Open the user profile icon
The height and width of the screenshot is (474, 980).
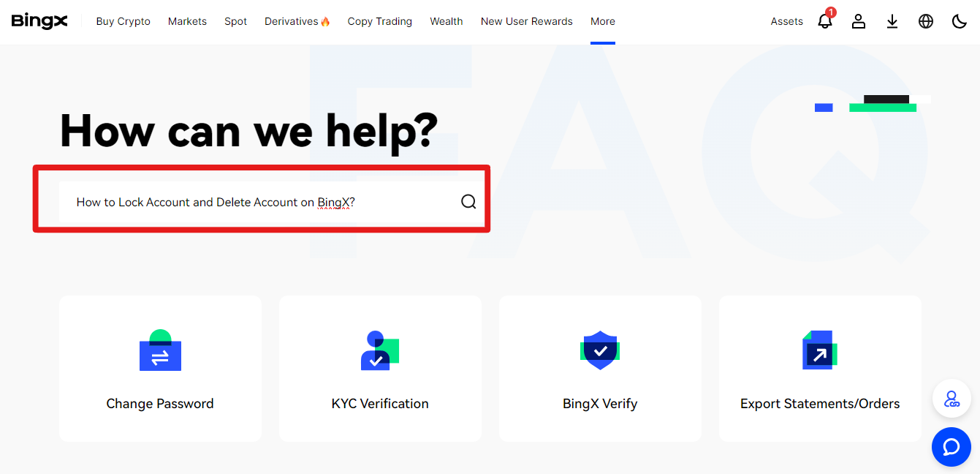click(859, 21)
